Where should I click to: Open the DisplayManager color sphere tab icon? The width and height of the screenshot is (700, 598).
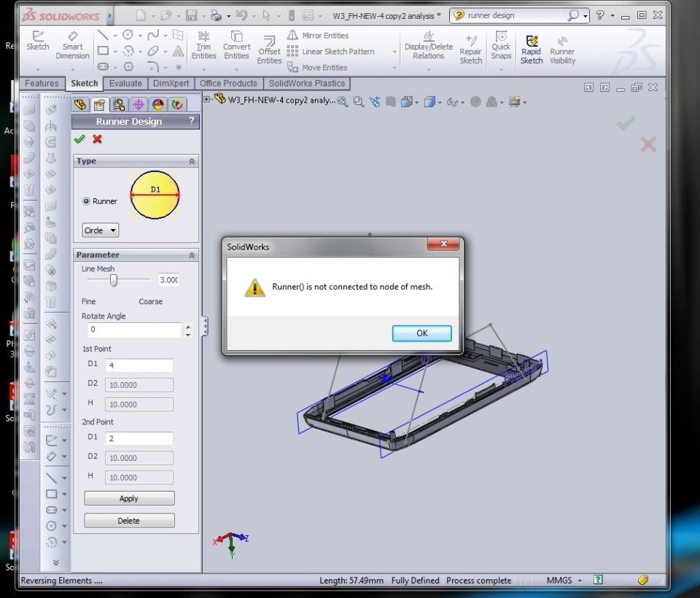[158, 104]
